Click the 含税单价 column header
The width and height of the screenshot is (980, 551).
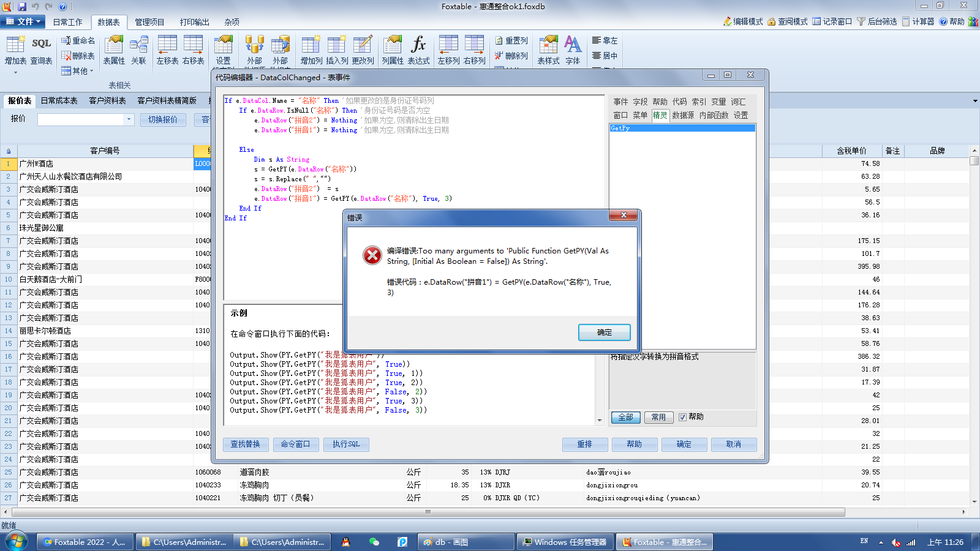pyautogui.click(x=852, y=151)
